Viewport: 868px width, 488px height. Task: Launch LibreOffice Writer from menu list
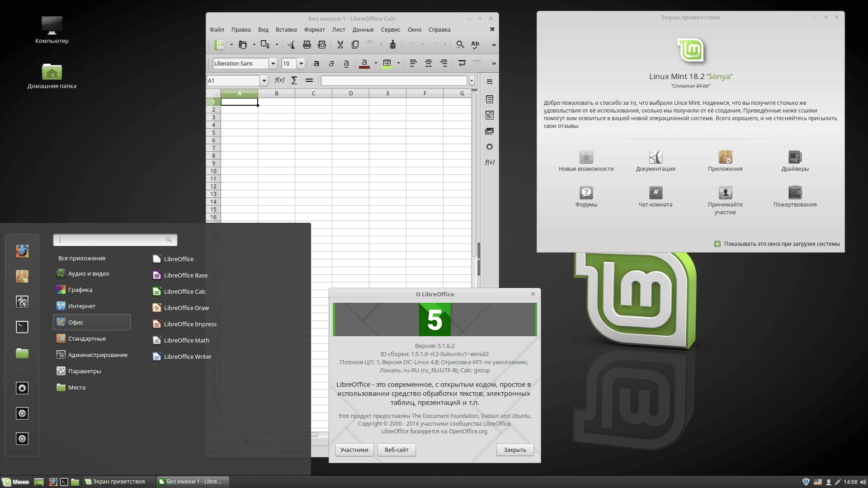182,357
